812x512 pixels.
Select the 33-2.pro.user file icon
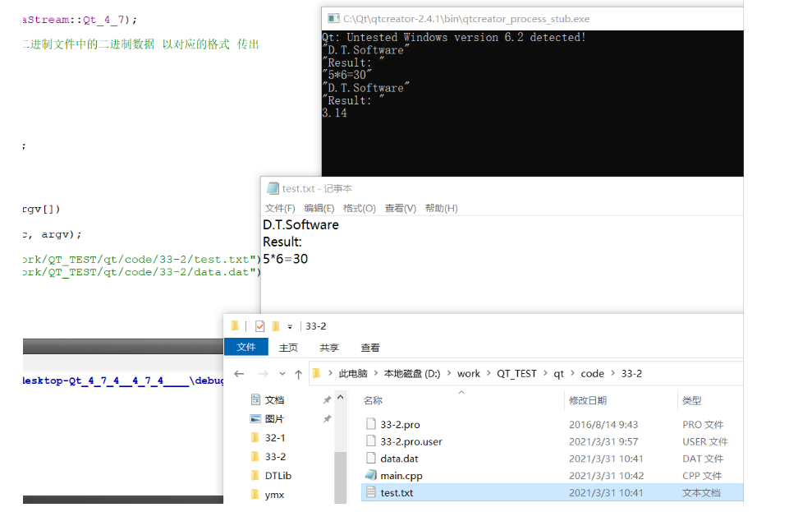point(371,441)
